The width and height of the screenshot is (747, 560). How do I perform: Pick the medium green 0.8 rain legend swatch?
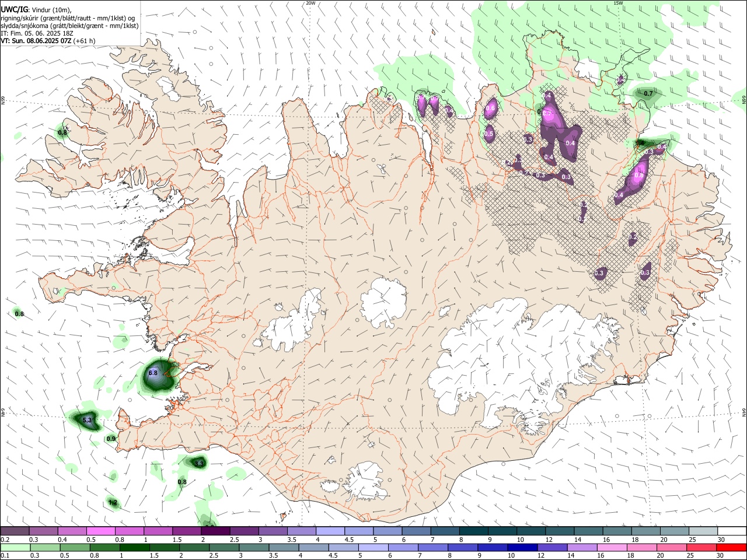click(x=104, y=547)
